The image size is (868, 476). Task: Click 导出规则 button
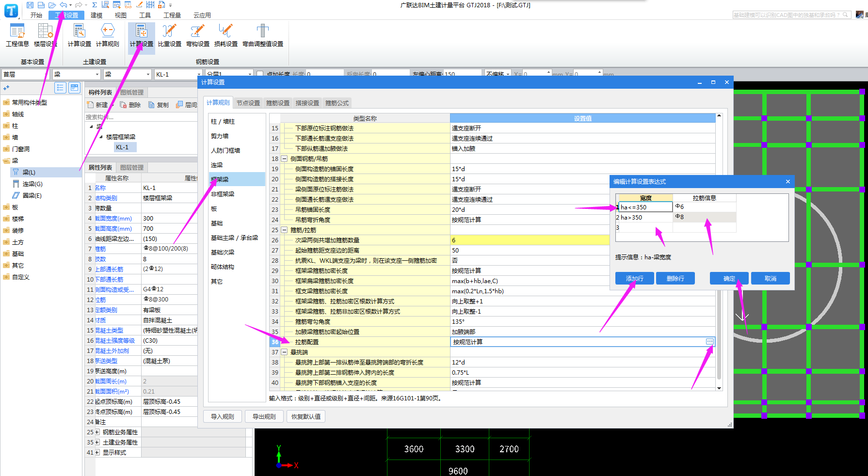[x=264, y=416]
